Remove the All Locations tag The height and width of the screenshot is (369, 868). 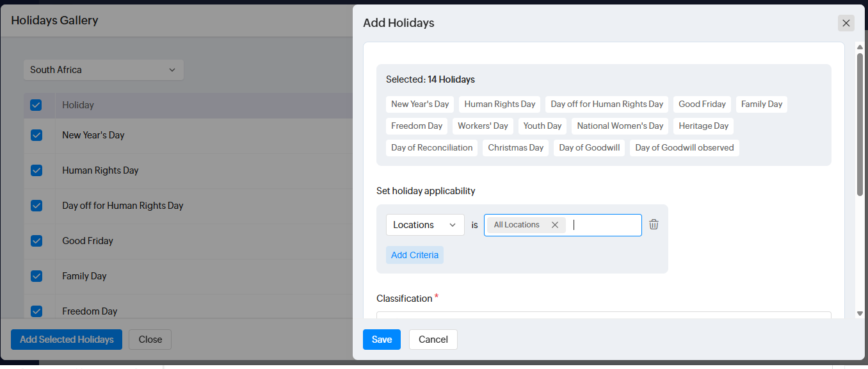[555, 225]
